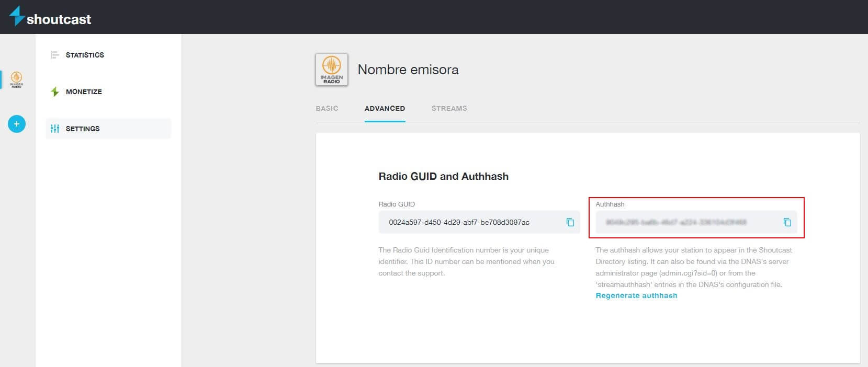Image resolution: width=868 pixels, height=367 pixels.
Task: Click the Statistics bars icon
Action: click(54, 55)
